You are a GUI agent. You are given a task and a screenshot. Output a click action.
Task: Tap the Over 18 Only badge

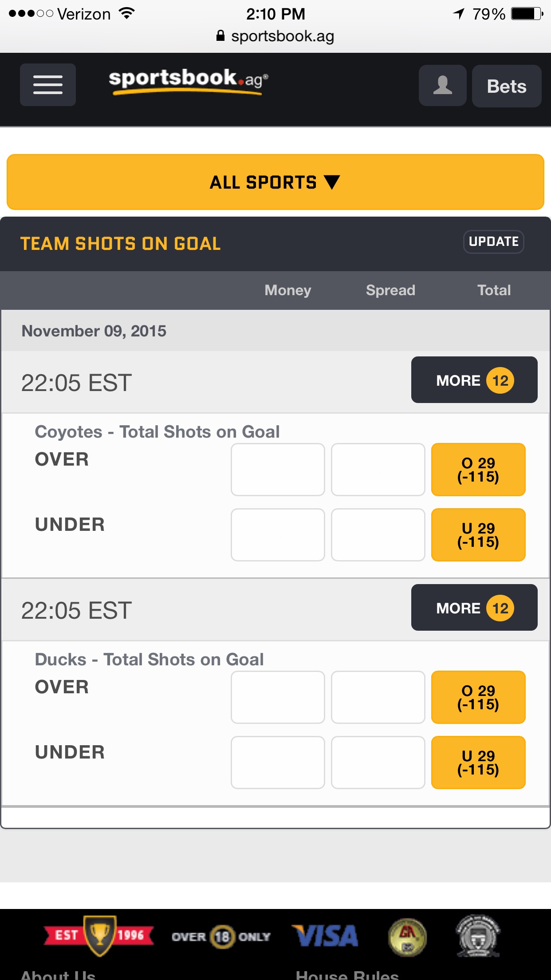click(221, 937)
